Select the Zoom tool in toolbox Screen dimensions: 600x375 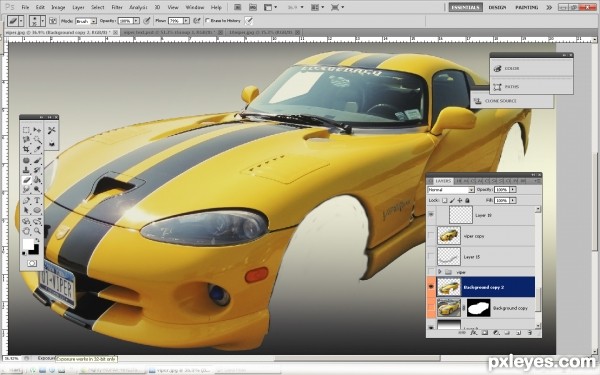coord(37,230)
